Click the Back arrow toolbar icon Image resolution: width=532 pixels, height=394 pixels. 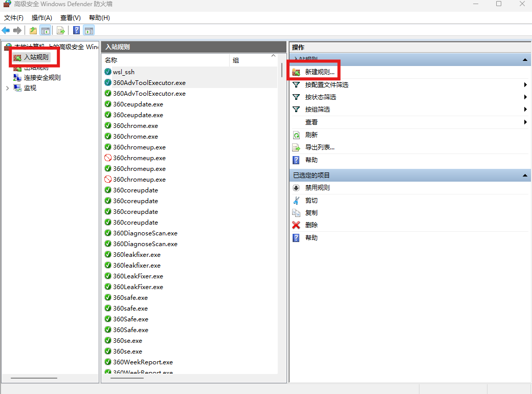pos(6,31)
